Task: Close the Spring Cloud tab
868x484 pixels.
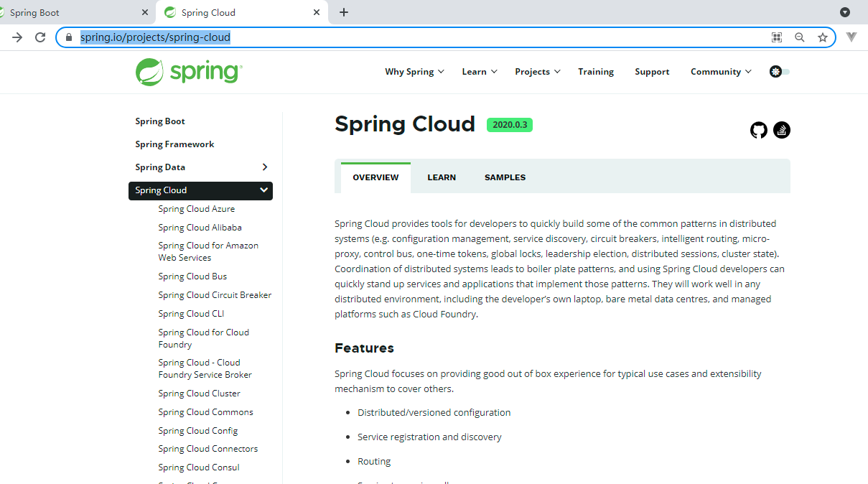Action: (x=317, y=12)
